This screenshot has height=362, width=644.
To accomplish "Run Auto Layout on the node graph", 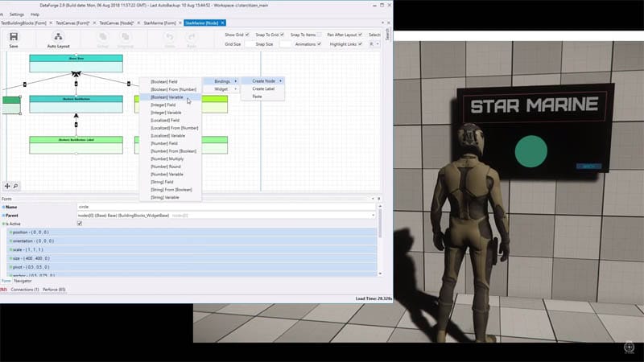I will [x=58, y=39].
